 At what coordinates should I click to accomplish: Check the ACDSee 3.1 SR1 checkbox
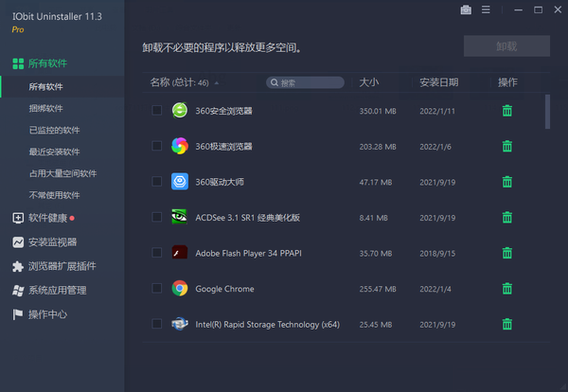click(157, 217)
